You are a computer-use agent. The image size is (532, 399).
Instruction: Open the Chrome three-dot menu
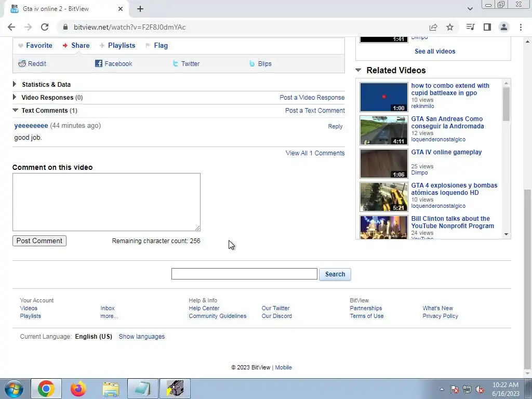click(x=521, y=27)
